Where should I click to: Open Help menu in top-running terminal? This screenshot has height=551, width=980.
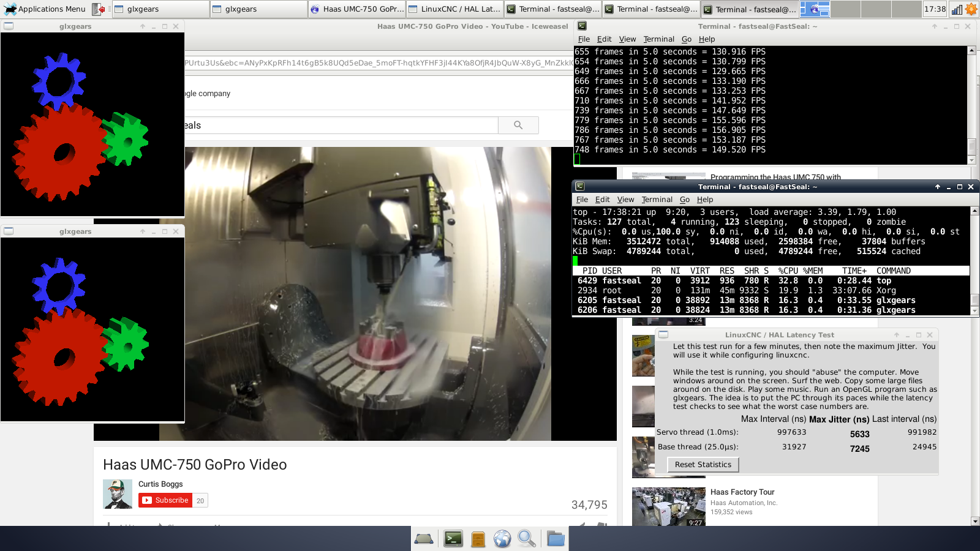(705, 200)
